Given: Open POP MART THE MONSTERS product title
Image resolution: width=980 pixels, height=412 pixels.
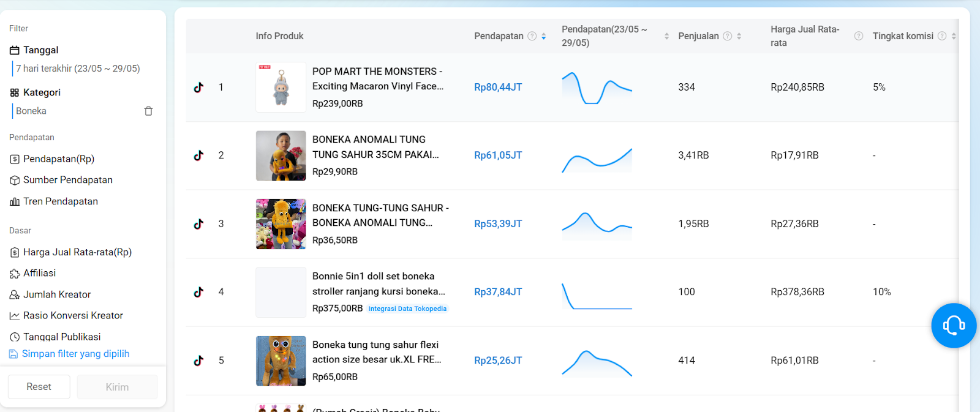Looking at the screenshot, I should point(378,79).
